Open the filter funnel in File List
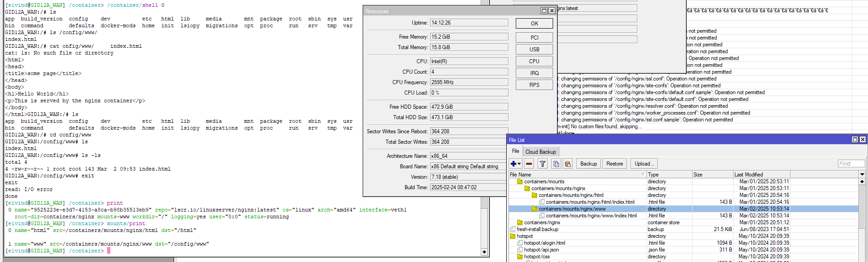This screenshot has height=262, width=868. pos(543,164)
